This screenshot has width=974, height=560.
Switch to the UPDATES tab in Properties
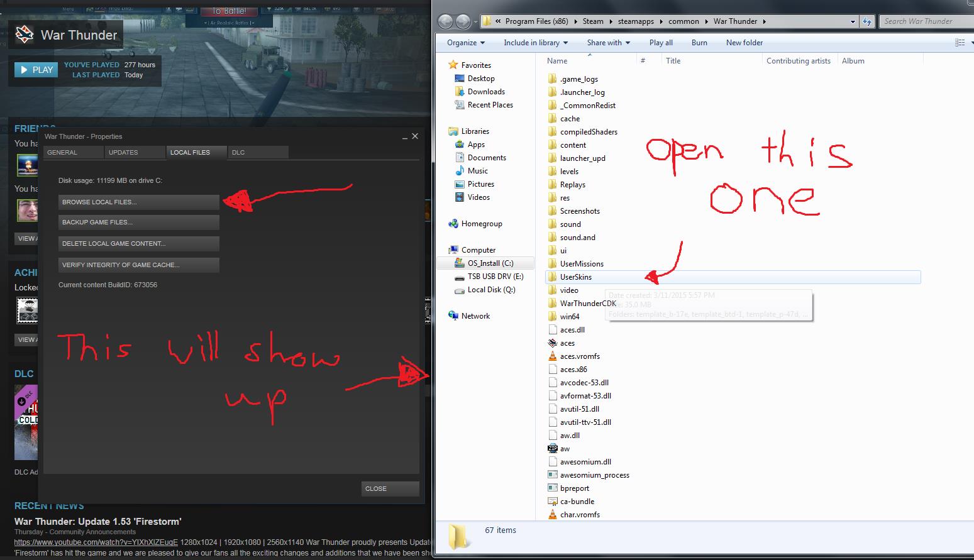tap(135, 152)
